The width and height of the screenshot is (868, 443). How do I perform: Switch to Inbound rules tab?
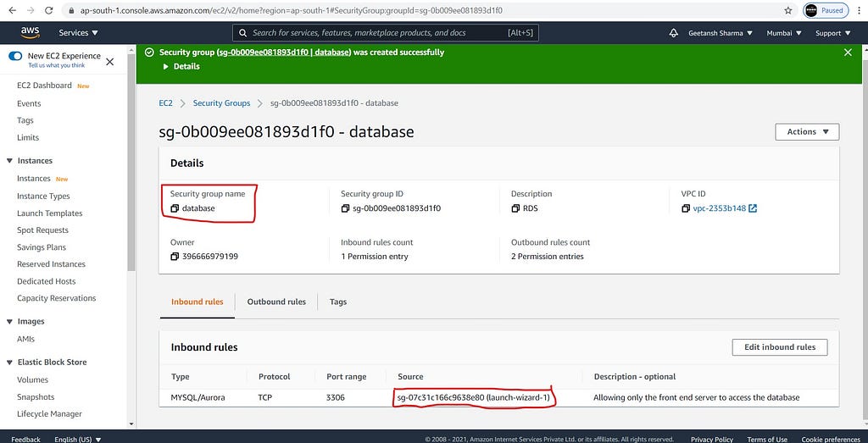tap(197, 302)
